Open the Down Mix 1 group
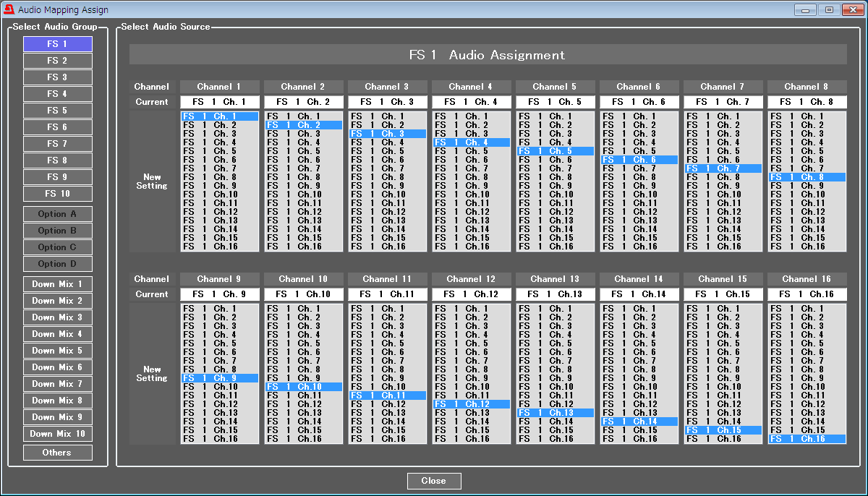 (57, 284)
